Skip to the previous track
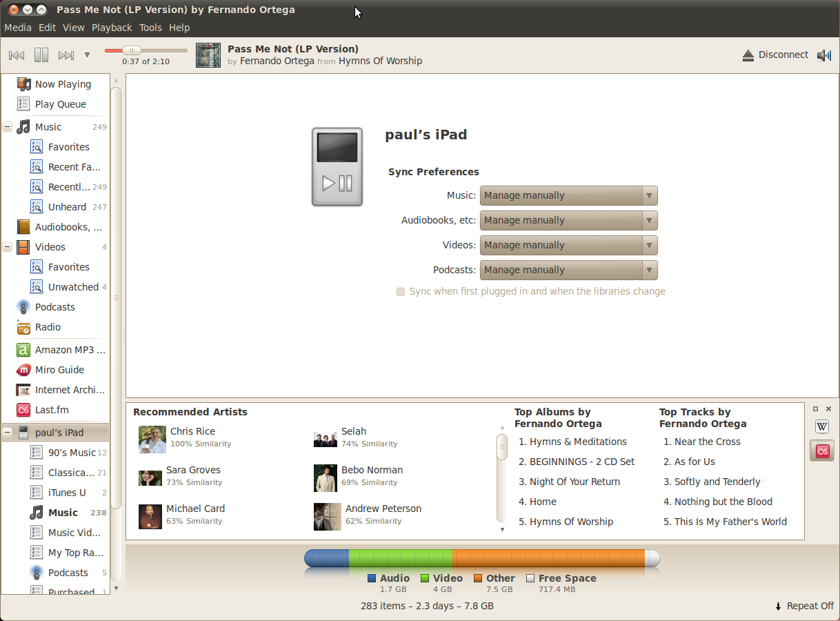This screenshot has height=621, width=840. pyautogui.click(x=17, y=55)
